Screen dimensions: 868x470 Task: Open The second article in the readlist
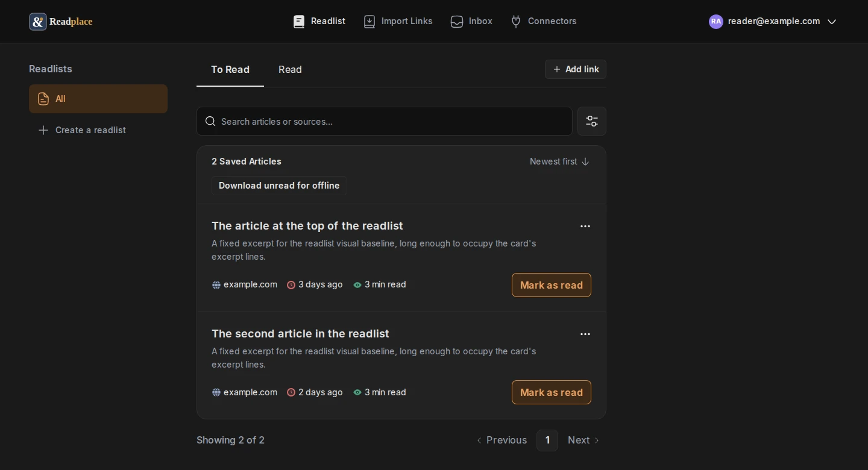coord(300,334)
